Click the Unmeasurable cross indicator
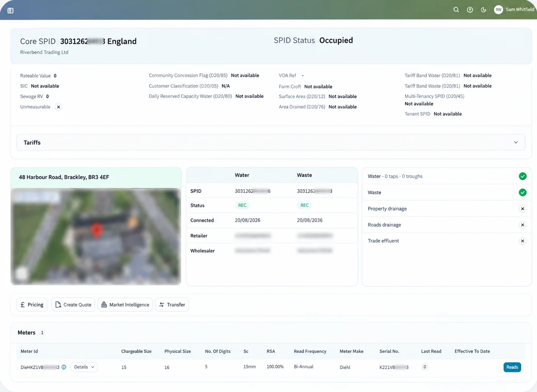Screen dimensions: 537x392 click(58, 107)
